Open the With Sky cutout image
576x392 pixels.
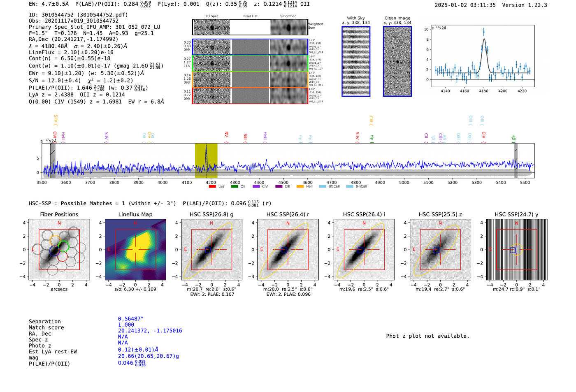point(356,61)
